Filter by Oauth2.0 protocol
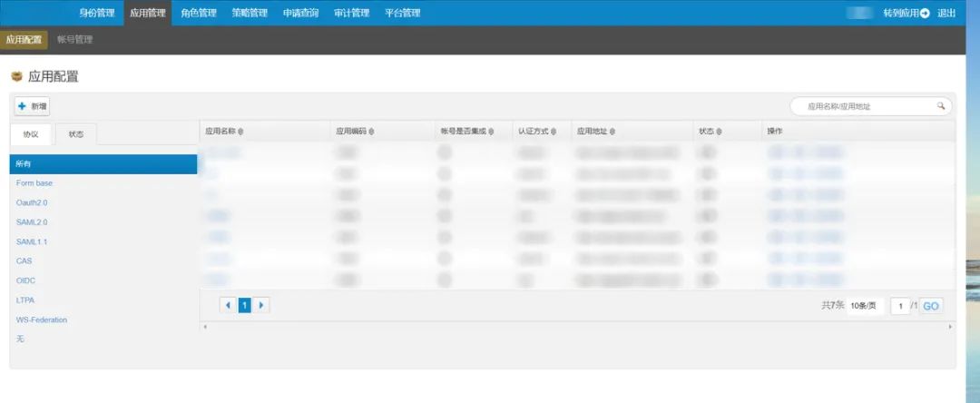This screenshot has width=980, height=403. (32, 203)
